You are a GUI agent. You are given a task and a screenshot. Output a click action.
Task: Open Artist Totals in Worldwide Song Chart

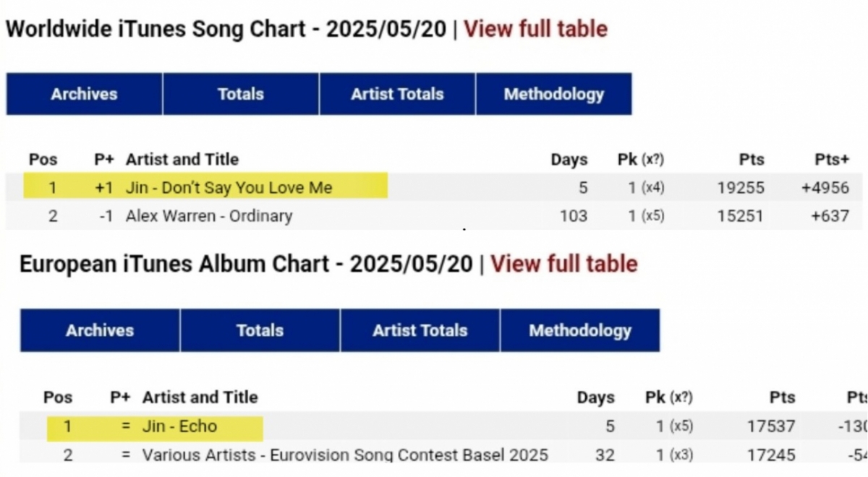(x=397, y=94)
